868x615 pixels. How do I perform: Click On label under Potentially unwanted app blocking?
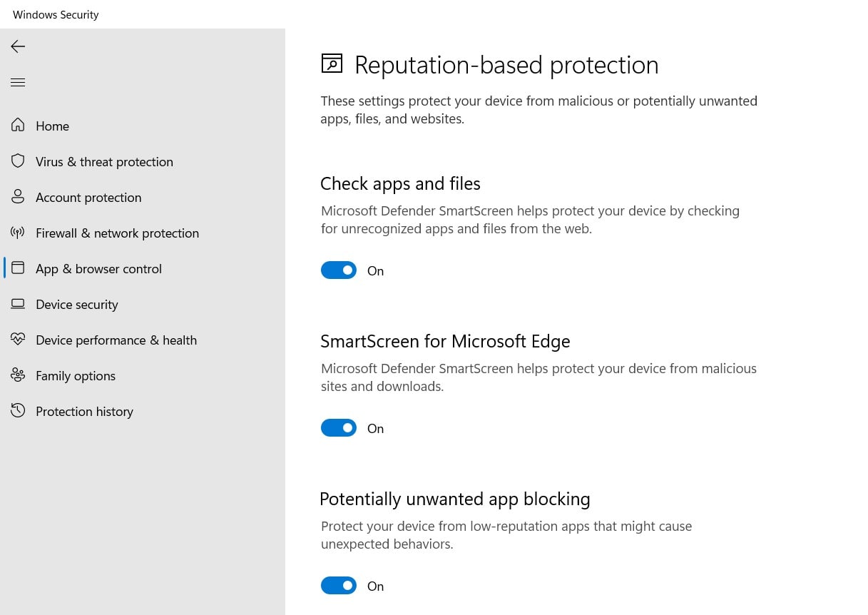pos(375,586)
